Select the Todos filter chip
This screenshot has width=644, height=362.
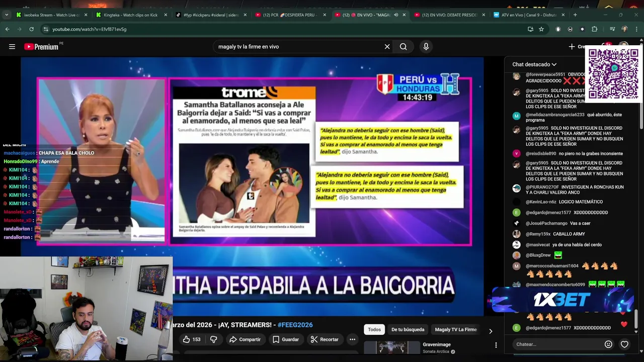pos(374,330)
